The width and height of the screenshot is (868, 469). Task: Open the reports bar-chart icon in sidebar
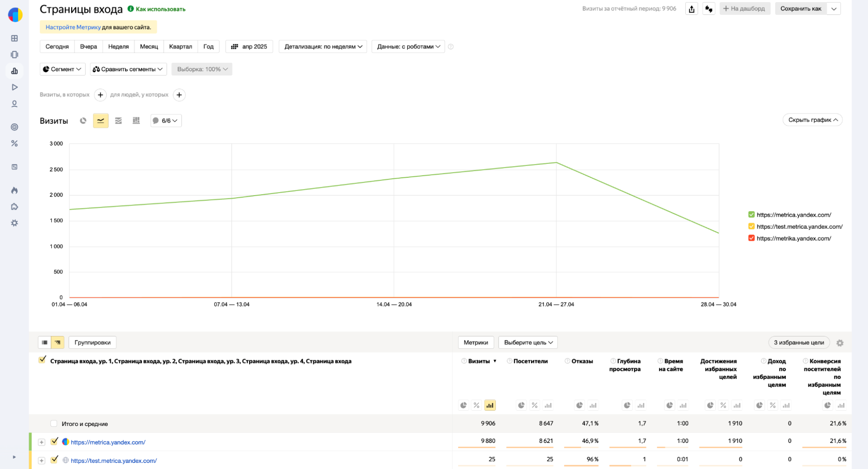pos(14,71)
